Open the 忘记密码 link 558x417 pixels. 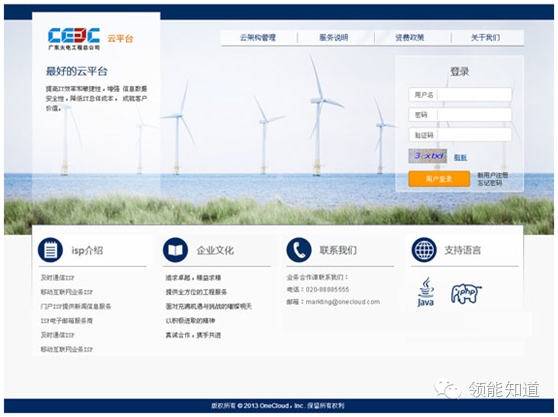pos(490,183)
